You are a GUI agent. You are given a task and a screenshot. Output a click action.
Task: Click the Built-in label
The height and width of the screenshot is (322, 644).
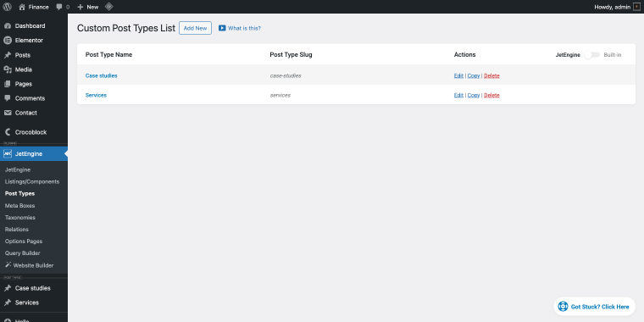tap(613, 54)
